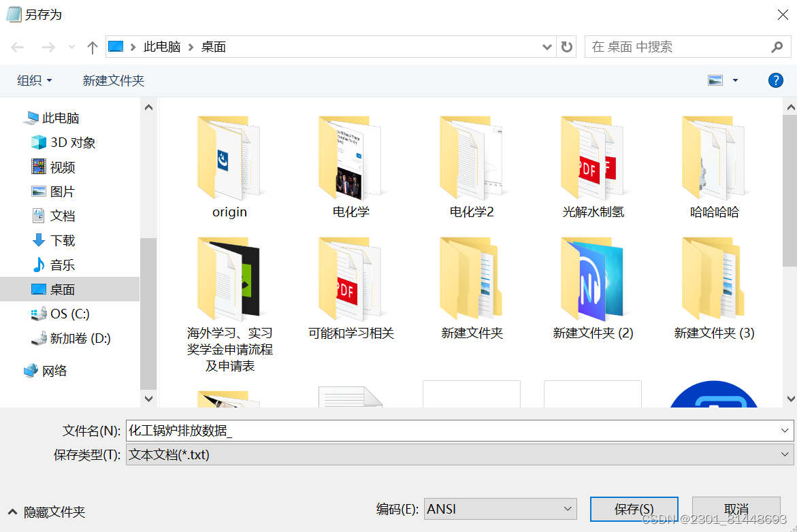Click the blue Help question mark
Image resolution: width=797 pixels, height=532 pixels.
775,80
